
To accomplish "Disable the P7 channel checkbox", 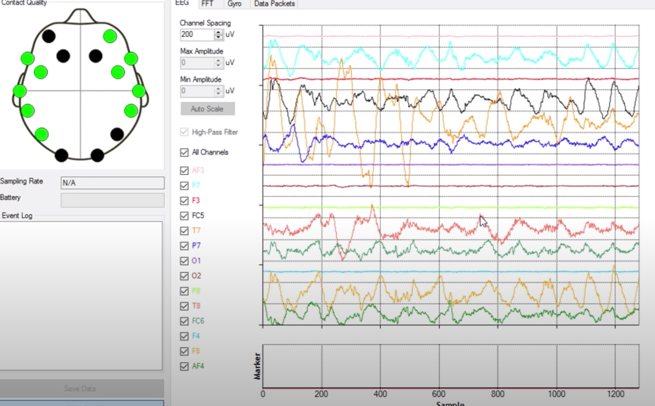I will (x=184, y=245).
